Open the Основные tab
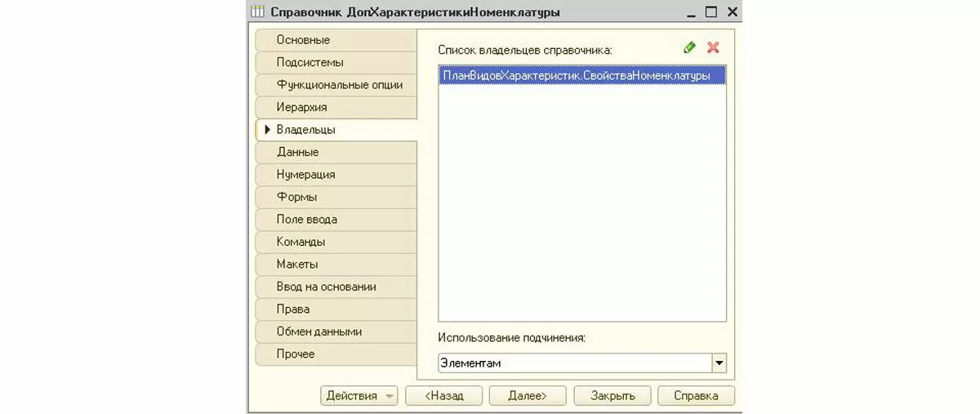 336,40
